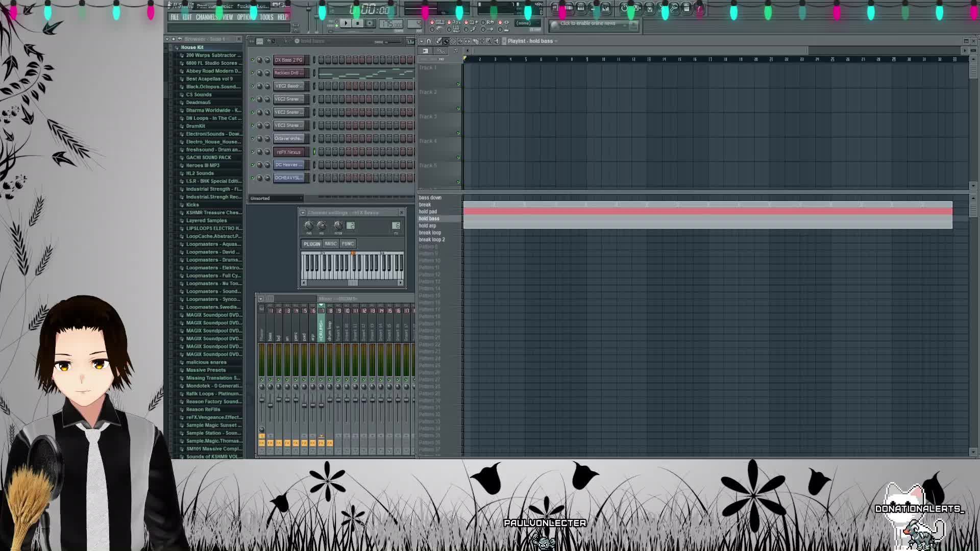
Task: Open the CHANNELS menu
Action: tap(206, 16)
